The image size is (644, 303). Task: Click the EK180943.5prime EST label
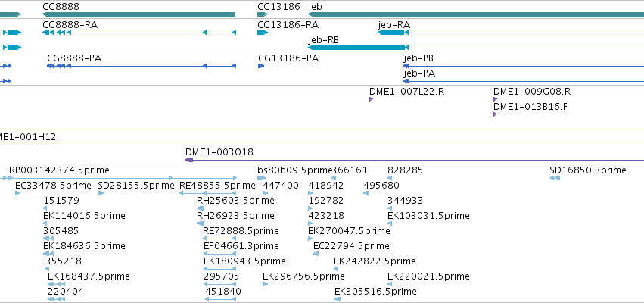tap(244, 261)
